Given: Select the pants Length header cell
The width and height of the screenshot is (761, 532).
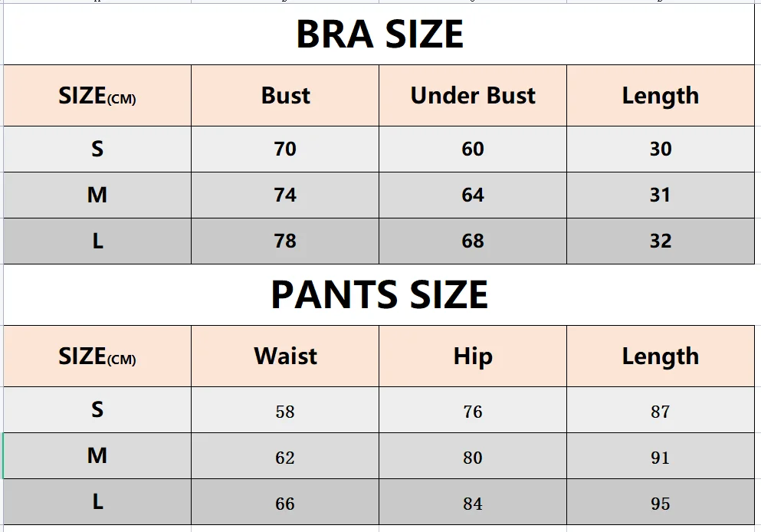Looking at the screenshot, I should 661,356.
